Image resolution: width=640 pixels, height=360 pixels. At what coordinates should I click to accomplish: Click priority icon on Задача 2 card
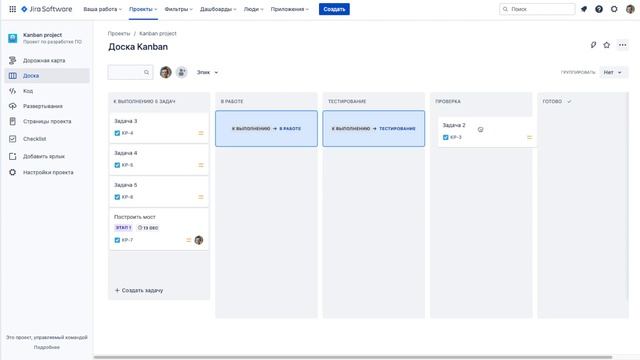pyautogui.click(x=529, y=137)
